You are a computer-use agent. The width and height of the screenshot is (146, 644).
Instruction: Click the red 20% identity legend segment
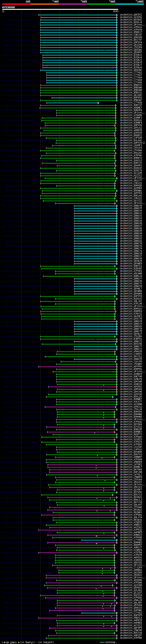[x=16, y=4]
